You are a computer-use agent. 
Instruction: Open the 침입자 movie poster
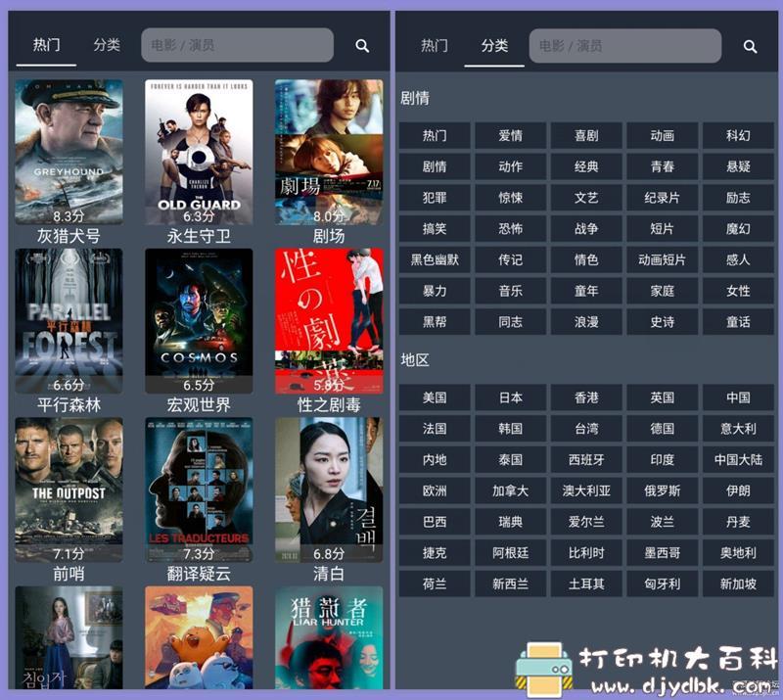click(x=69, y=637)
